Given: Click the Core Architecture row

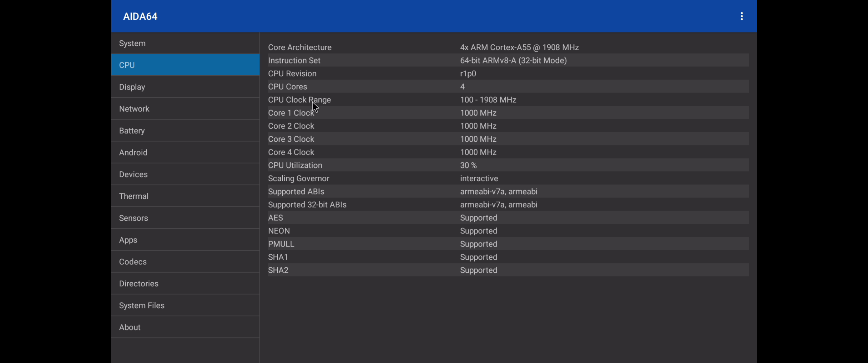Looking at the screenshot, I should 508,47.
